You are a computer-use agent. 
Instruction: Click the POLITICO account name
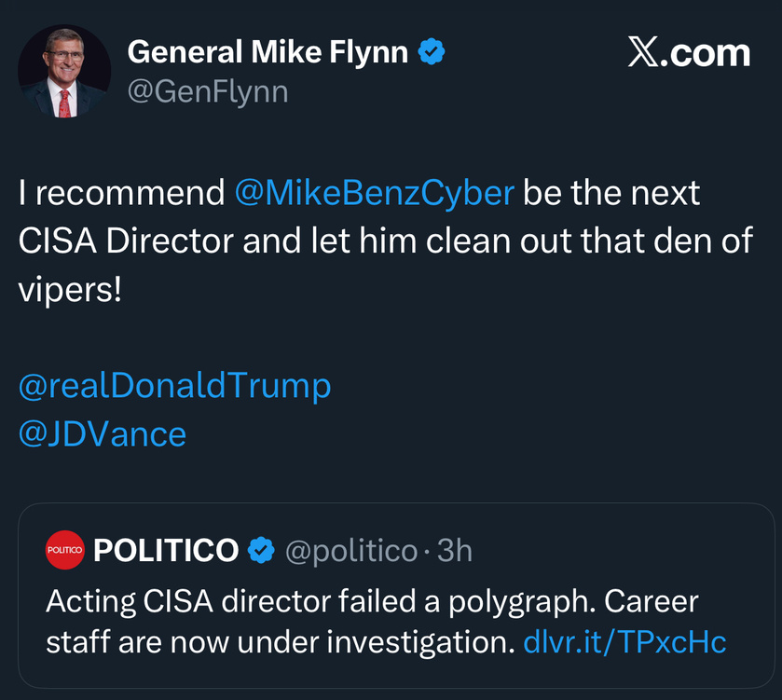[166, 551]
